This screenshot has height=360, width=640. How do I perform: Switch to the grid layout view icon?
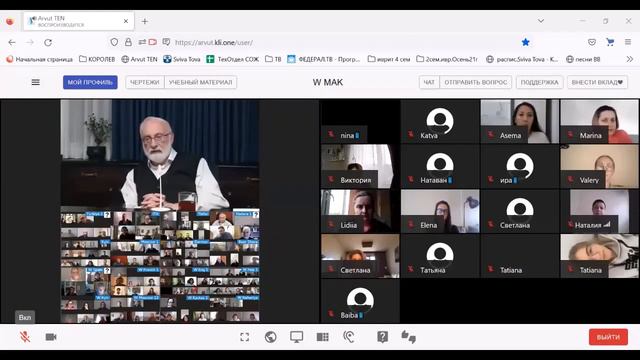click(x=322, y=337)
